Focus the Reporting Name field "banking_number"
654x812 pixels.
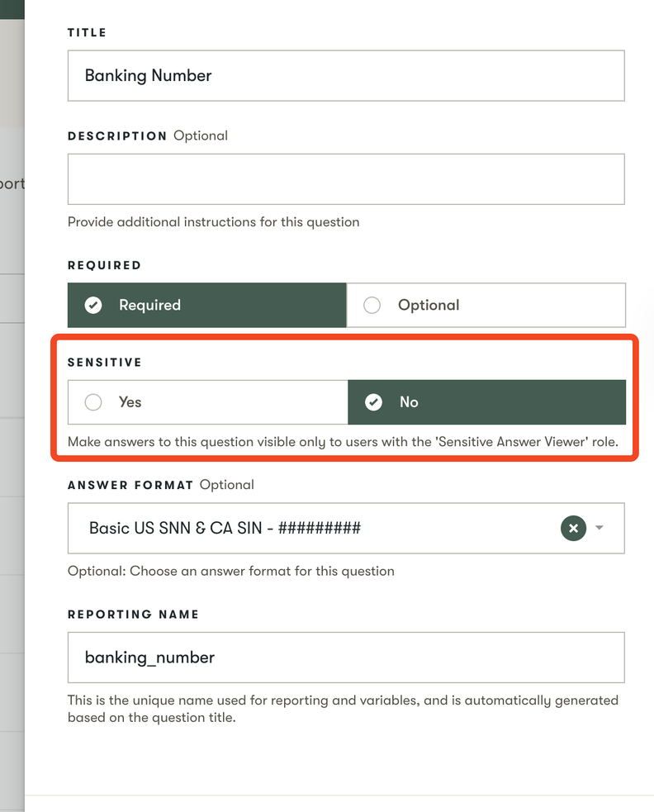[x=345, y=658]
